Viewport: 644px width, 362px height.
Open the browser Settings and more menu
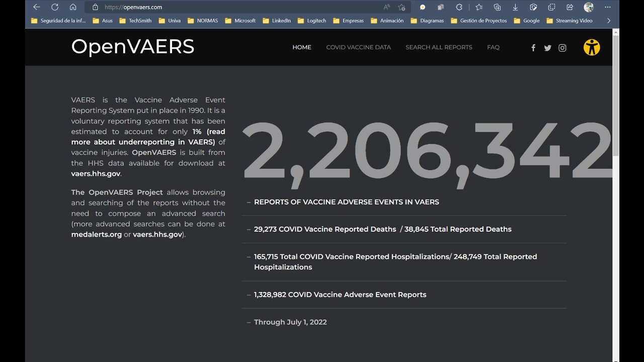tap(607, 7)
